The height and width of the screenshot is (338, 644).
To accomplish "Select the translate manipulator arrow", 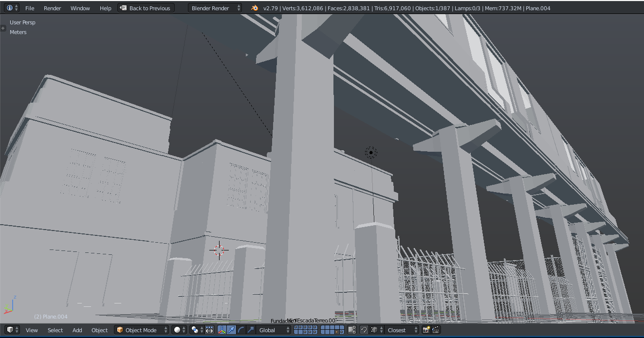I will point(232,330).
